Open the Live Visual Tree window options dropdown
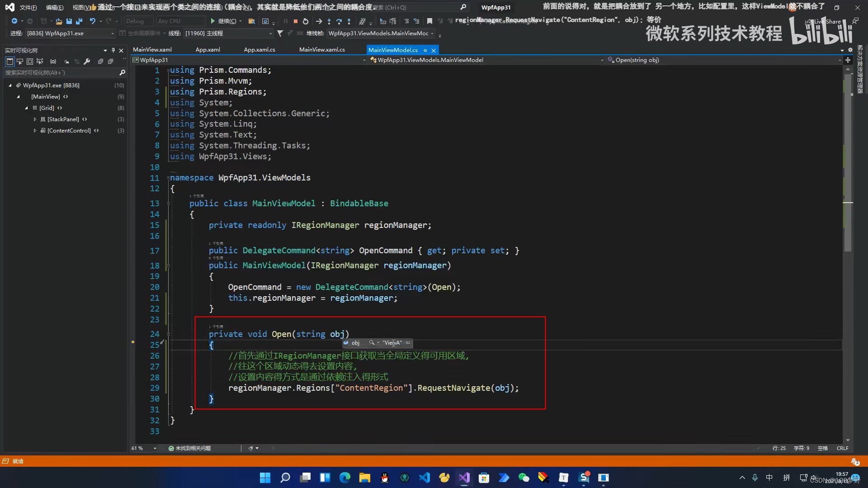 (x=105, y=50)
